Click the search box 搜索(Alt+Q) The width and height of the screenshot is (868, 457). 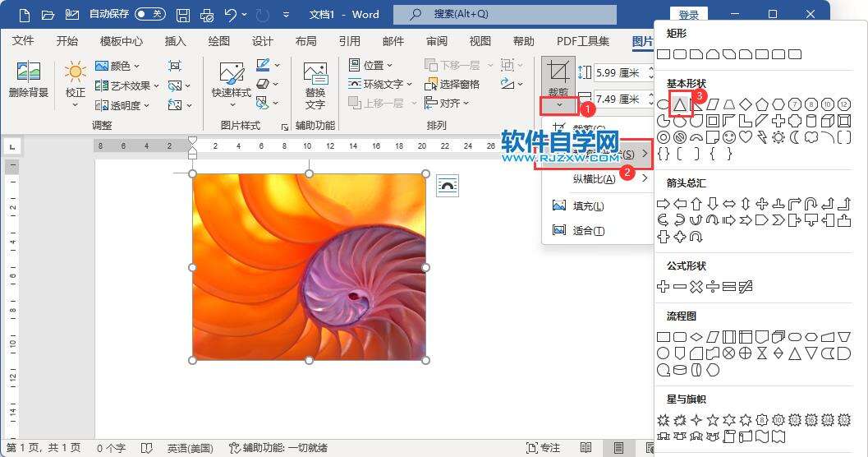[504, 15]
